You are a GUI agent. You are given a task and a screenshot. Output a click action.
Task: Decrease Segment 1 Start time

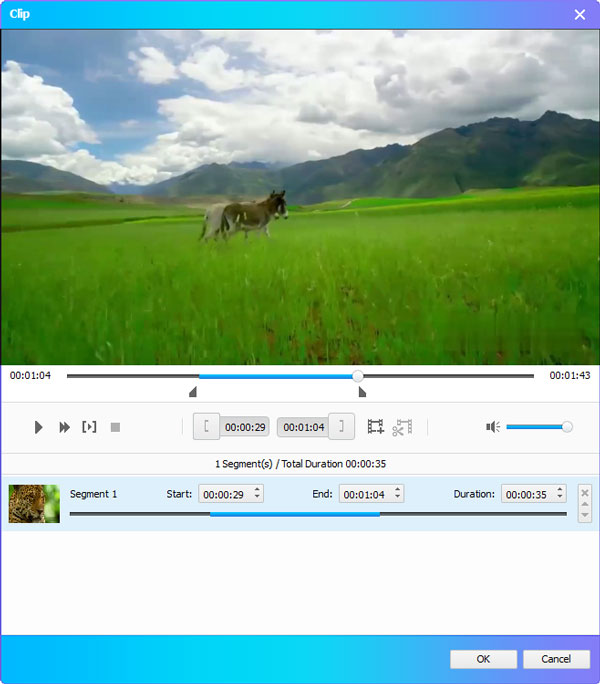click(x=257, y=498)
